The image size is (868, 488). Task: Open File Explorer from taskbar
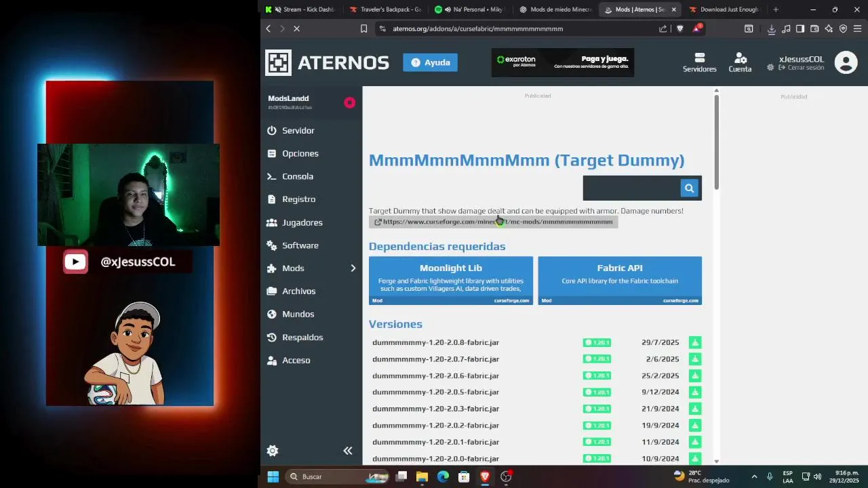(422, 476)
